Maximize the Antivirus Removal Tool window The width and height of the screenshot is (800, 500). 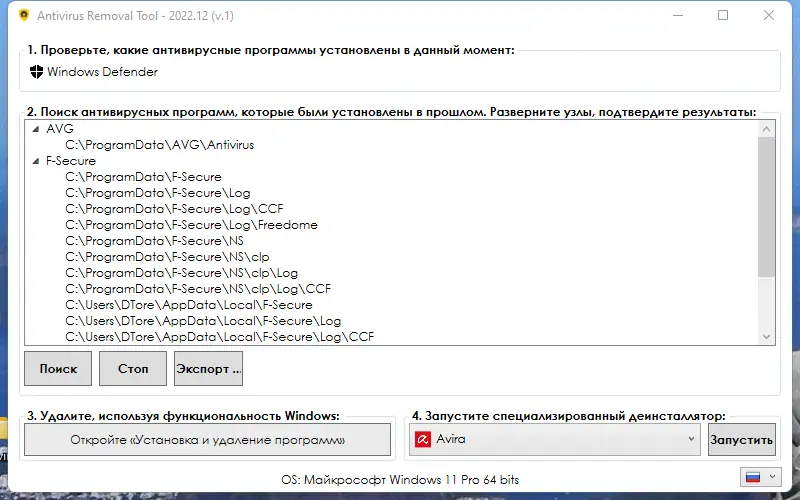[723, 15]
